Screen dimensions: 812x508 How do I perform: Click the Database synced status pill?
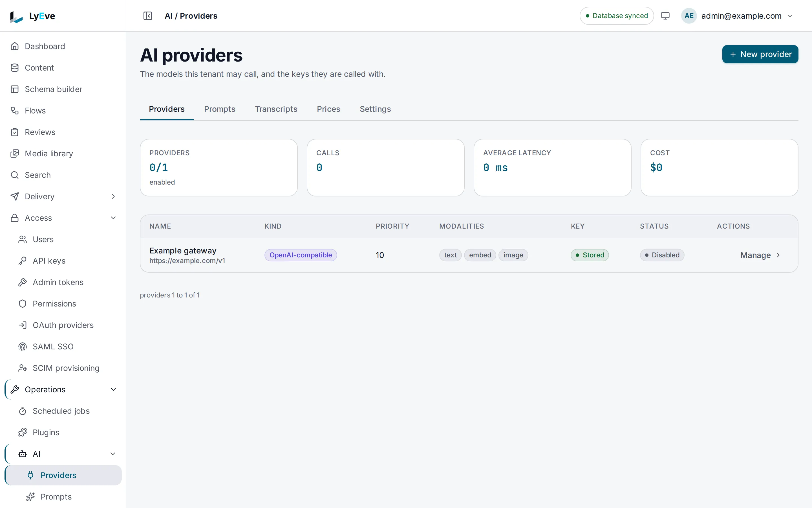616,16
